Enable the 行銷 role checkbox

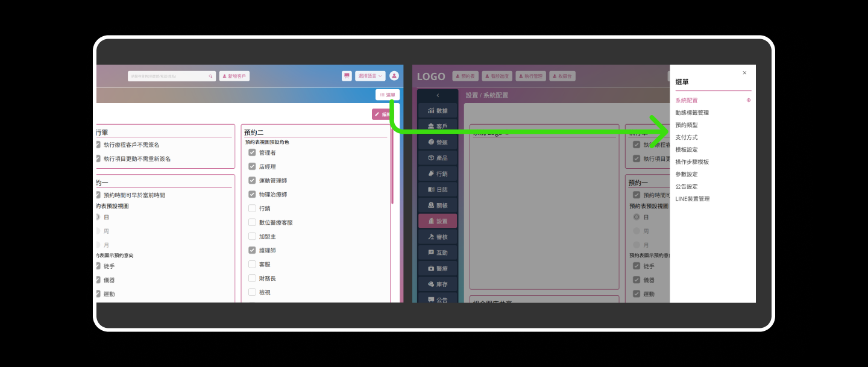(252, 209)
